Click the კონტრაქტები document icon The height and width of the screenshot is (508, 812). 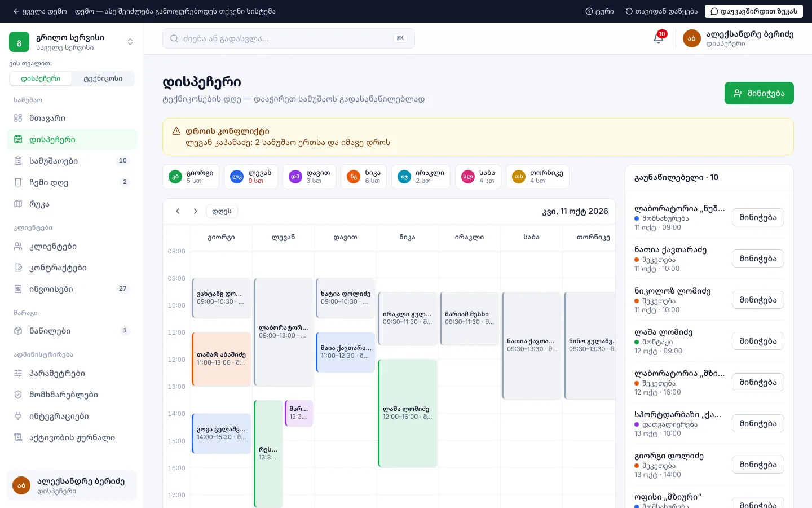click(x=18, y=268)
